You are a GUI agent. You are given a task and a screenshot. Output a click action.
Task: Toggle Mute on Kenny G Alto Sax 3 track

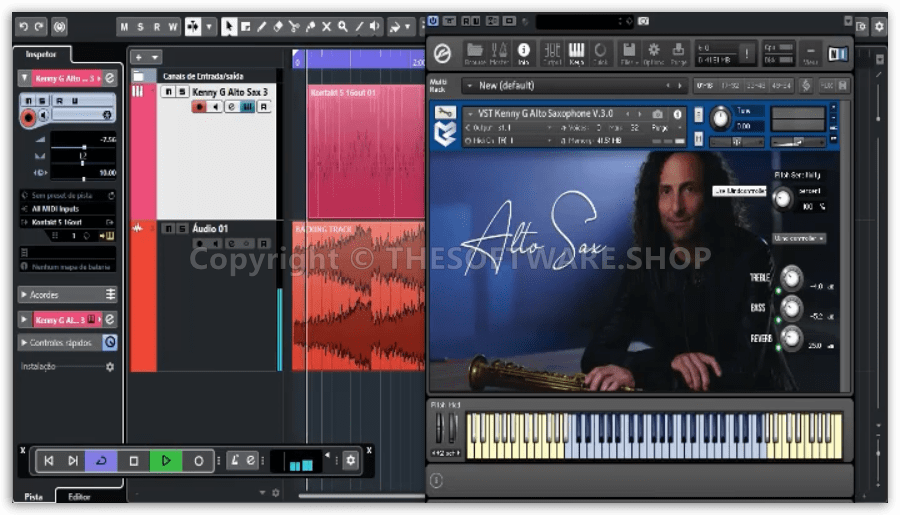point(168,92)
